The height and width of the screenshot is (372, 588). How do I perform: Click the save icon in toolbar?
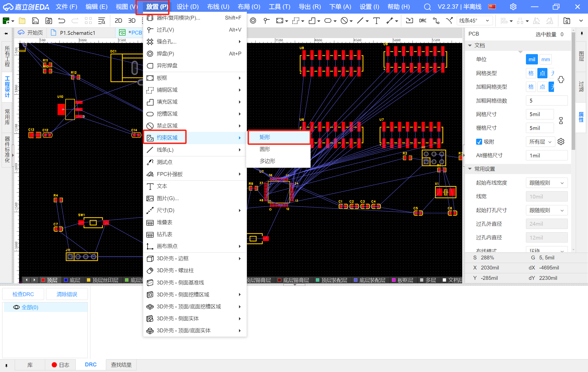click(35, 21)
